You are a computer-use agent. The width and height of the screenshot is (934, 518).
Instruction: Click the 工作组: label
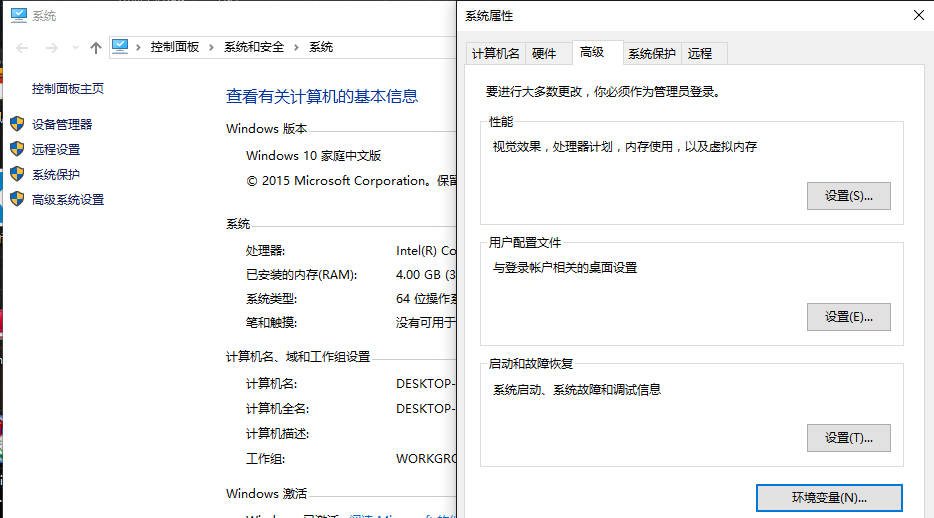point(266,459)
